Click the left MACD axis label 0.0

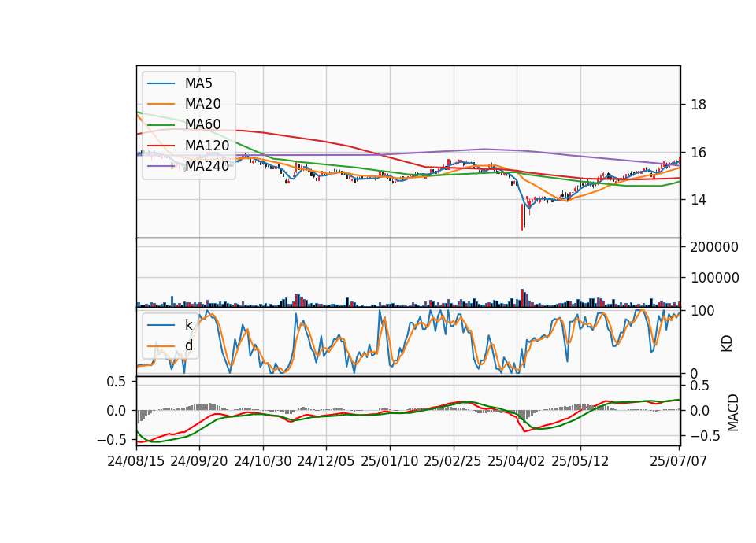(x=116, y=411)
